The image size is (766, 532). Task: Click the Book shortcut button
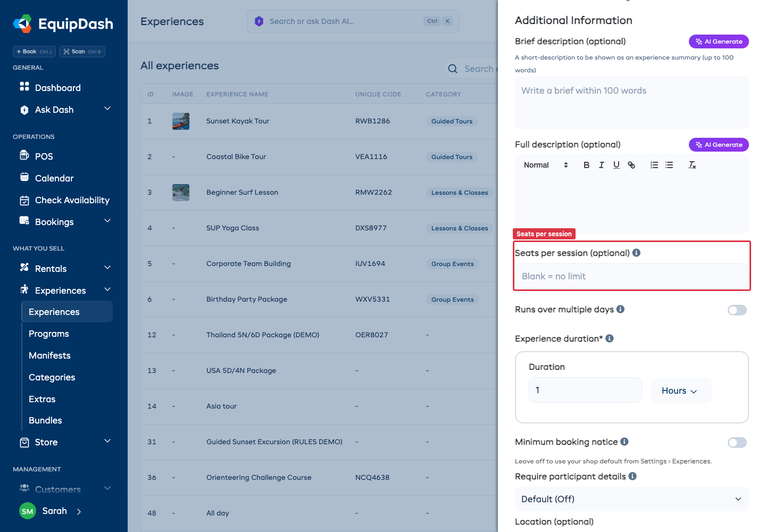[x=34, y=52]
